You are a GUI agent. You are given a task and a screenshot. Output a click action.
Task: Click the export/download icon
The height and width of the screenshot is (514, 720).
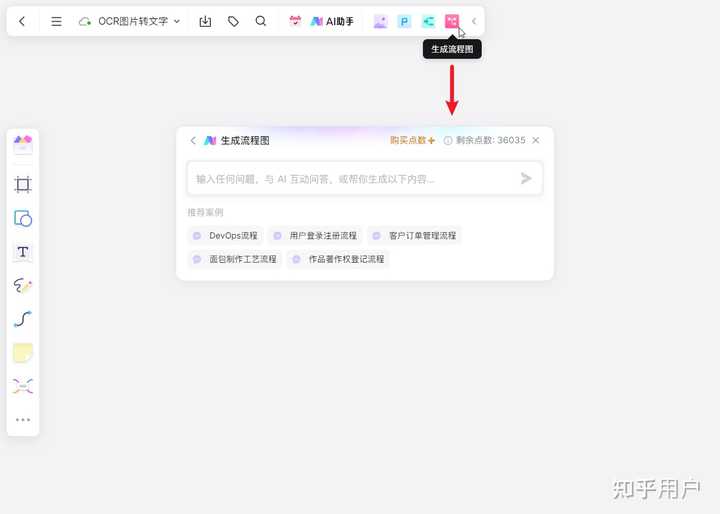(205, 21)
